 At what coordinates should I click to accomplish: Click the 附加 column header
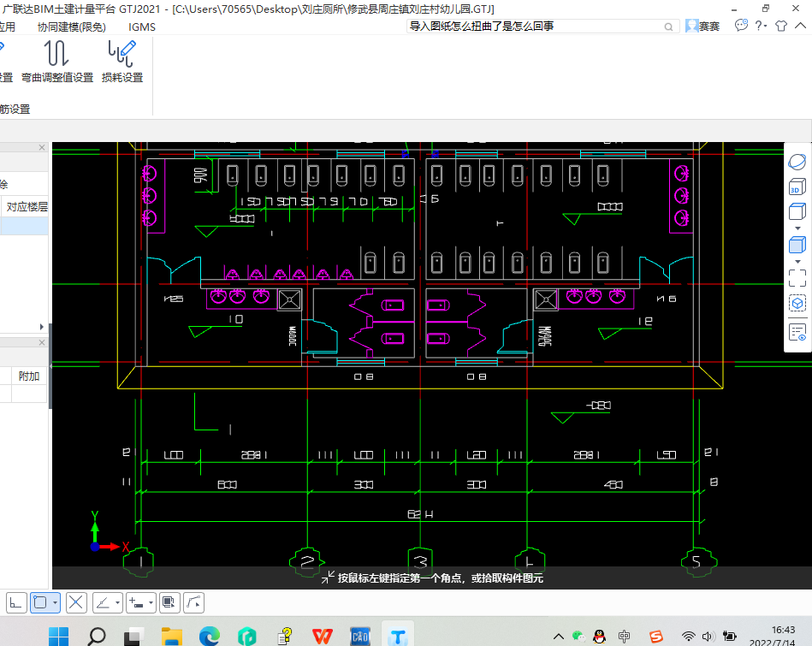point(29,376)
